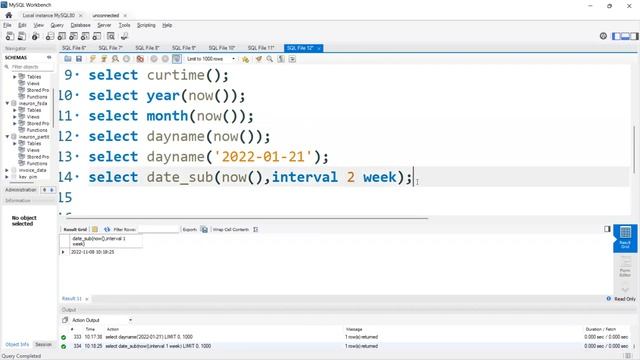Image resolution: width=640 pixels, height=360 pixels.
Task: Select the Result Grid side panel button
Action: [625, 238]
